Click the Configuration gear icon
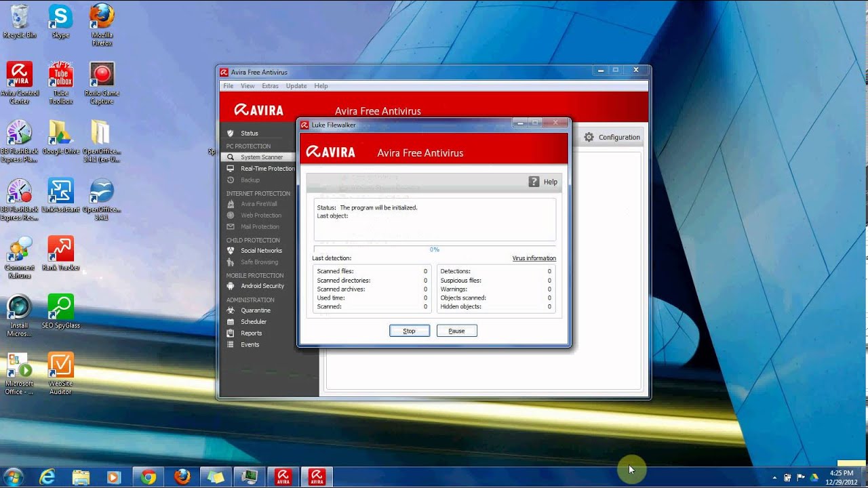The width and height of the screenshot is (868, 488). click(x=589, y=137)
